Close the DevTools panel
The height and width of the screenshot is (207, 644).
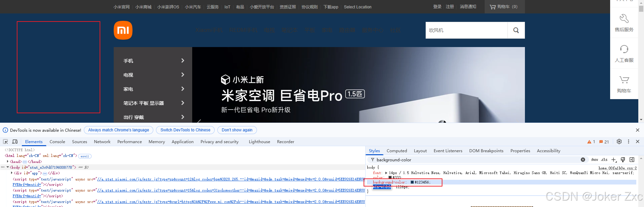pyautogui.click(x=638, y=141)
